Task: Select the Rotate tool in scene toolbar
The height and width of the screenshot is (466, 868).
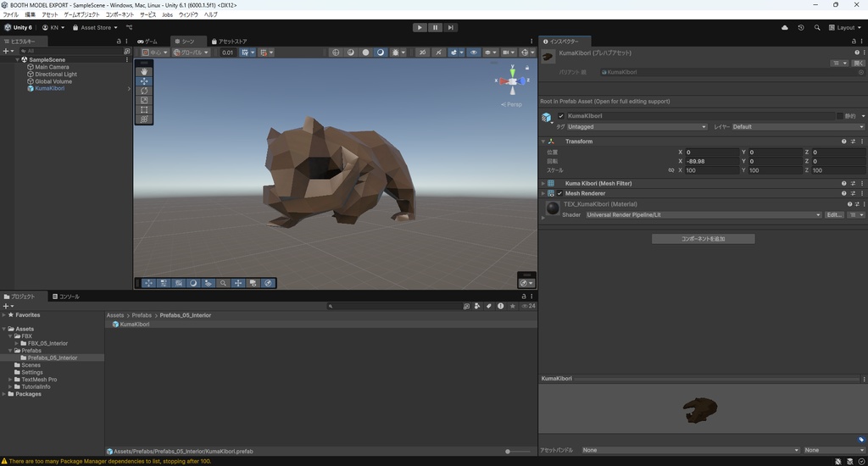Action: pos(144,91)
